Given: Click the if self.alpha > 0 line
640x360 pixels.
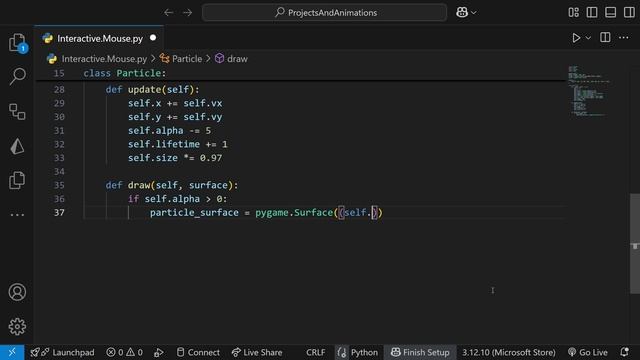Looking at the screenshot, I should coord(177,199).
